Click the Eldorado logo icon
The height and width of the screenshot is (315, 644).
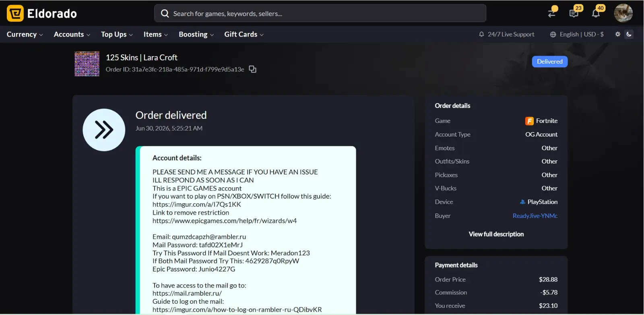coord(15,13)
